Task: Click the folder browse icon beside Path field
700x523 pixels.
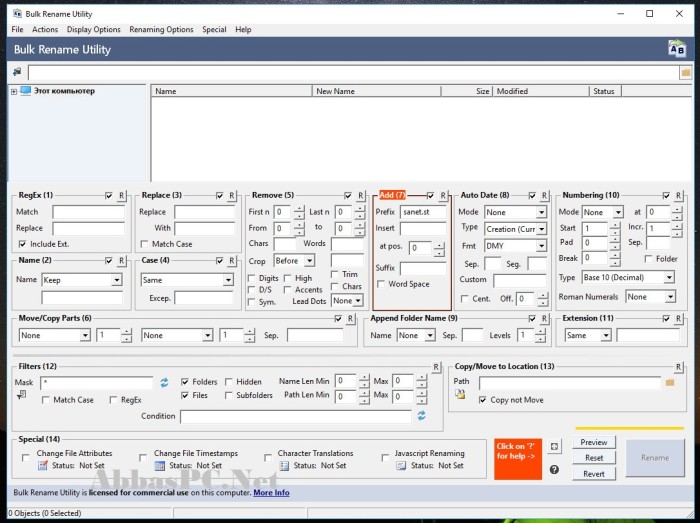Action: [670, 382]
